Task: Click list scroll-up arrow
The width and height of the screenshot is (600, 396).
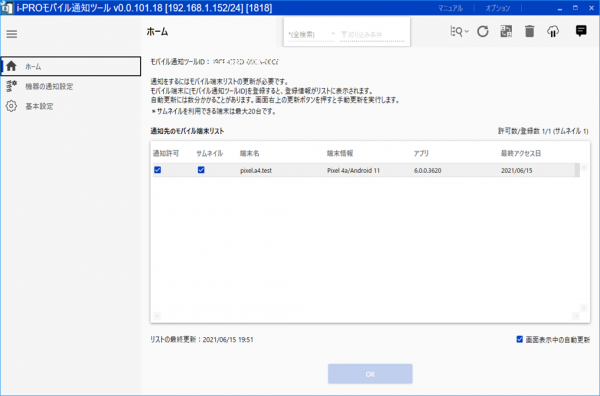Action: click(x=584, y=168)
